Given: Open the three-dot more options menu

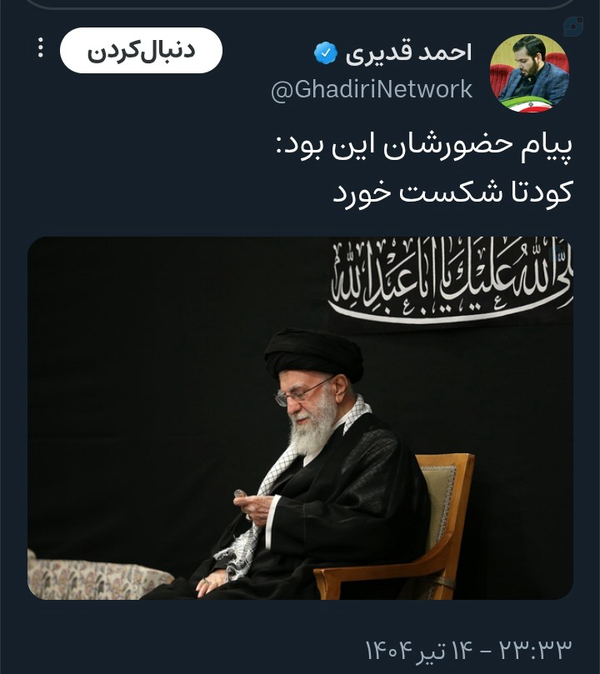Looking at the screenshot, I should [40, 48].
